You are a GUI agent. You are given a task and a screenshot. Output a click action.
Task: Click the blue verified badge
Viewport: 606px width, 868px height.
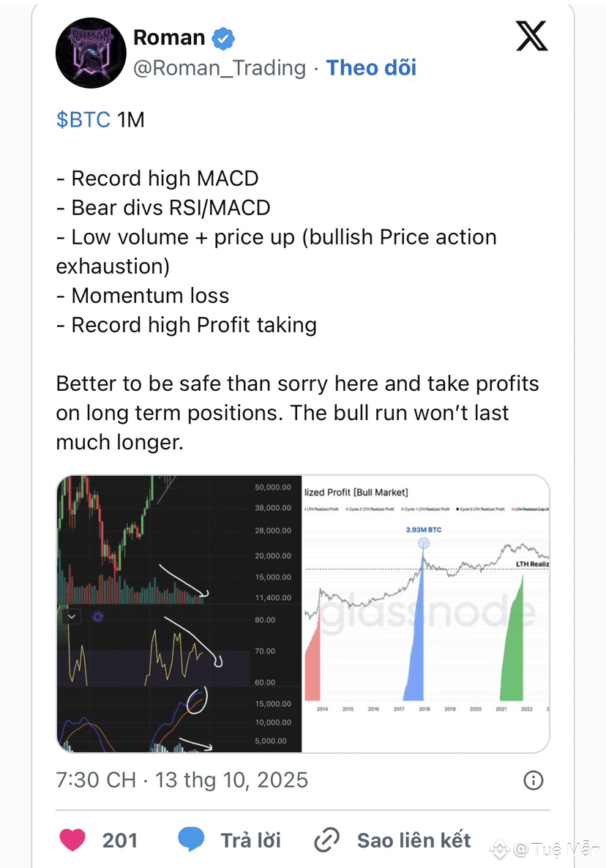(x=222, y=37)
